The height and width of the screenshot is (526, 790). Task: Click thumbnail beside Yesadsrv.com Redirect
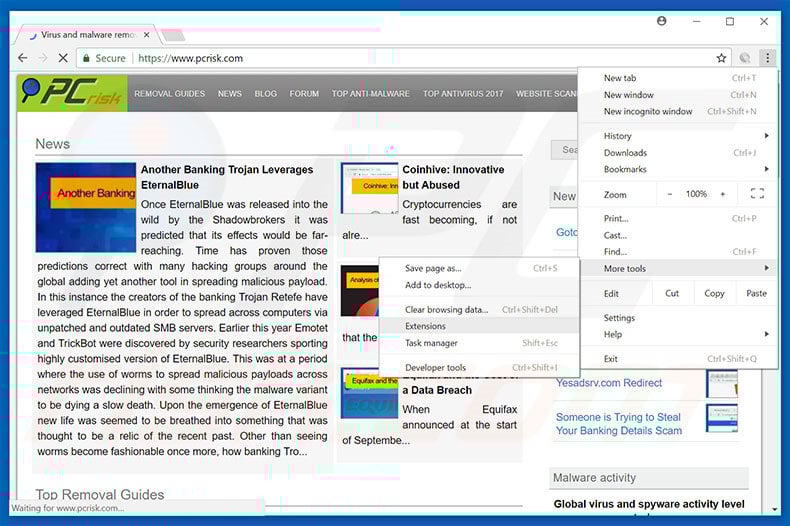(x=721, y=384)
